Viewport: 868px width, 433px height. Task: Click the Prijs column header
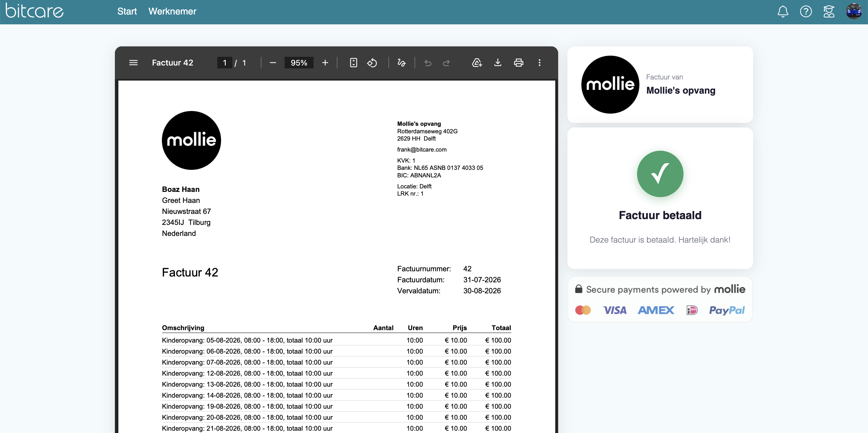pos(460,328)
